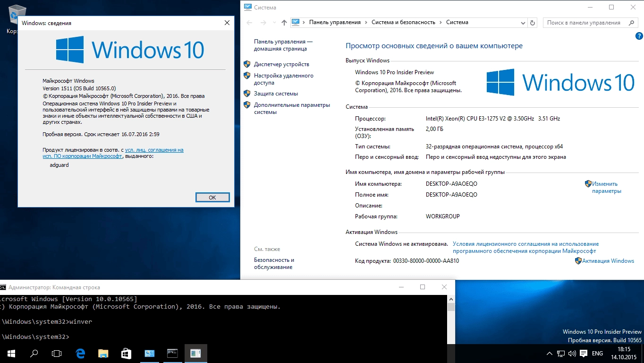Click adguard licensee name
The width and height of the screenshot is (644, 363).
[59, 165]
